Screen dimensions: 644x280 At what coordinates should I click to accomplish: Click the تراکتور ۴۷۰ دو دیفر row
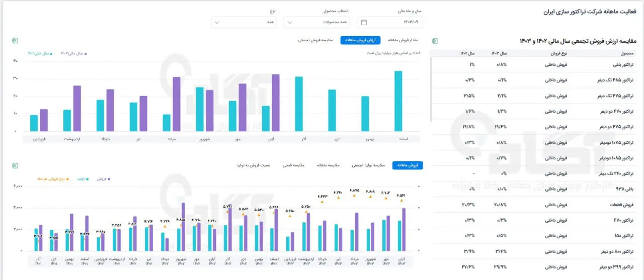coord(535,112)
